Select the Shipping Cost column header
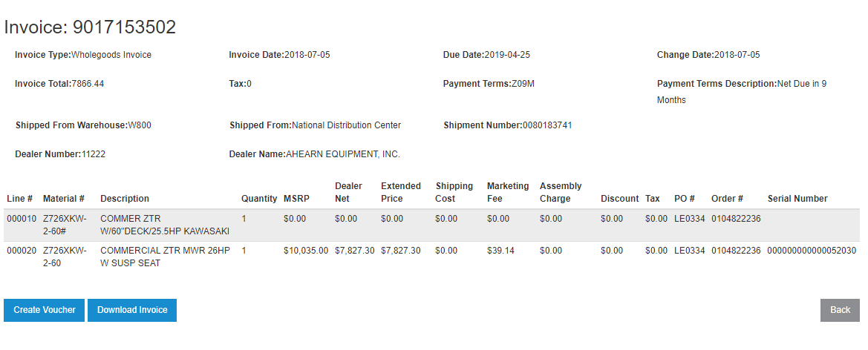Image resolution: width=868 pixels, height=350 pixels. tap(454, 192)
